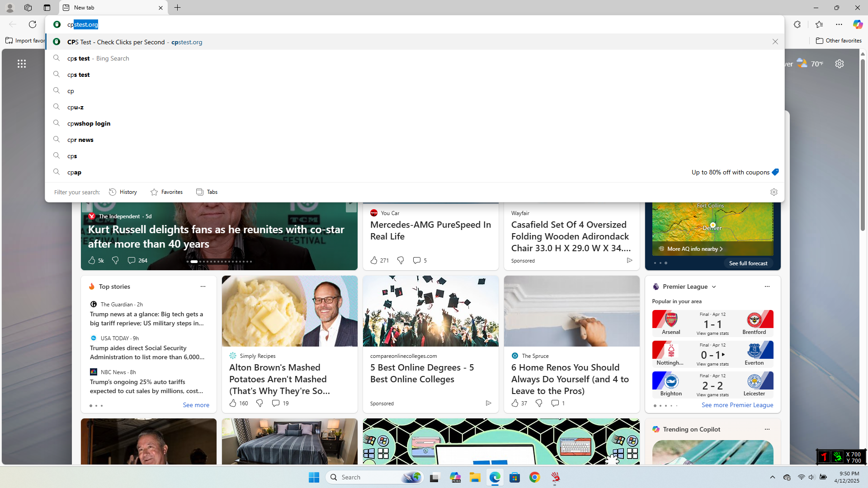Open page settings gear icon
The image size is (868, 488).
pos(840,64)
